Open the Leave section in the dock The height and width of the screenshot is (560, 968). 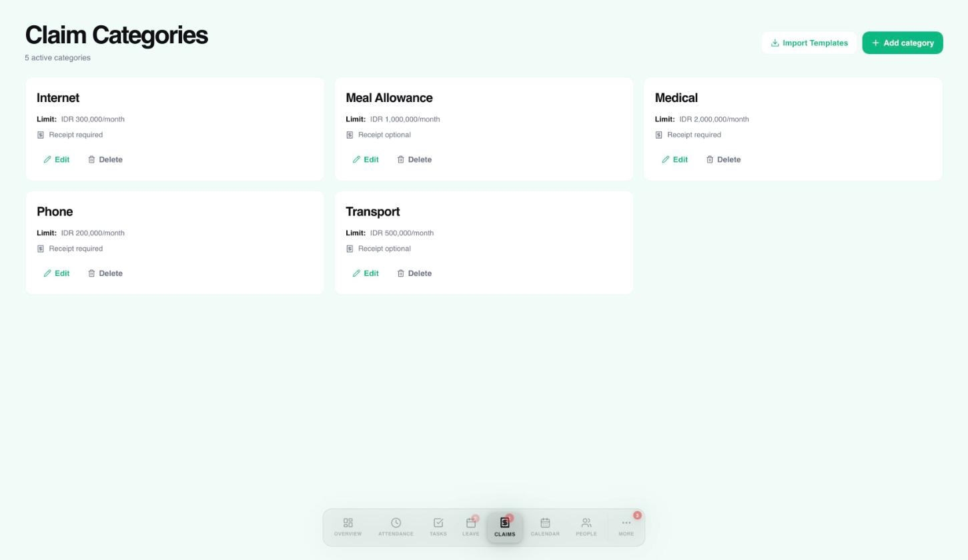(x=471, y=527)
